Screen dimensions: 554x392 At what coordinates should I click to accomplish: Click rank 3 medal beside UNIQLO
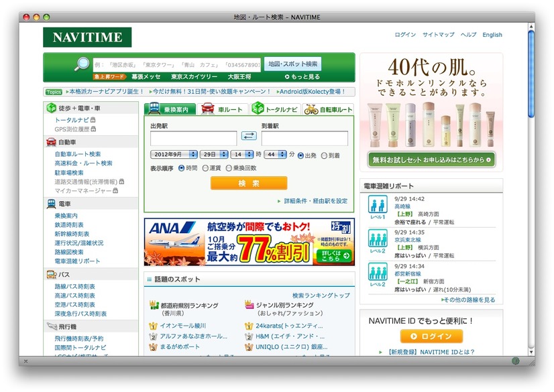tap(249, 347)
